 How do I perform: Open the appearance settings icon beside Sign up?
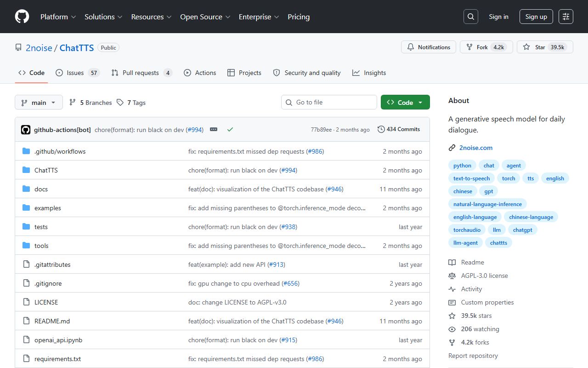566,17
